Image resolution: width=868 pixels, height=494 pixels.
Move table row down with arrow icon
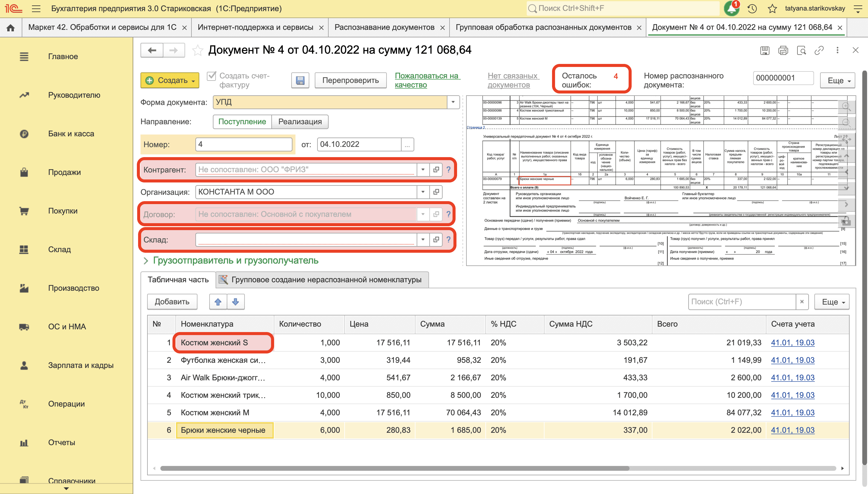coord(235,302)
